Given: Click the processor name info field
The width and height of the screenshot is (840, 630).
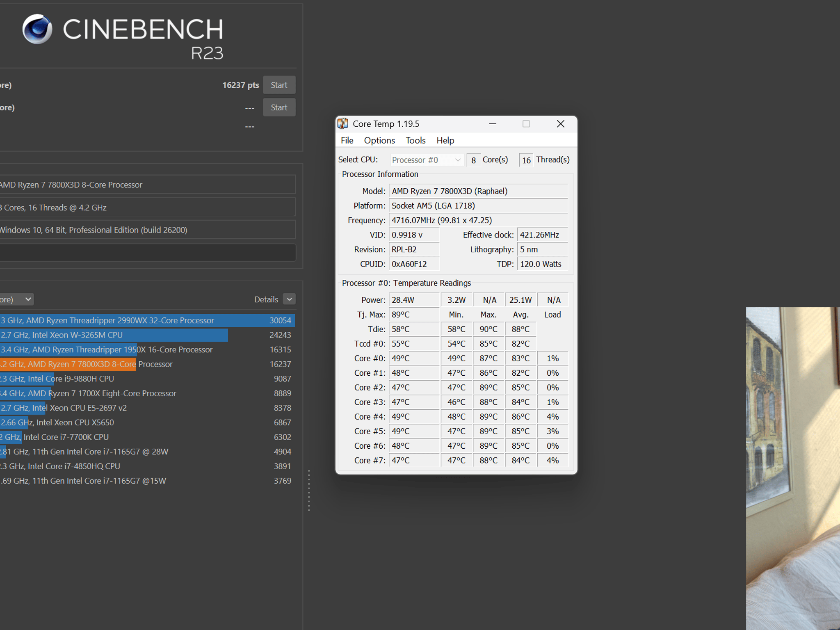Looking at the screenshot, I should 148,185.
